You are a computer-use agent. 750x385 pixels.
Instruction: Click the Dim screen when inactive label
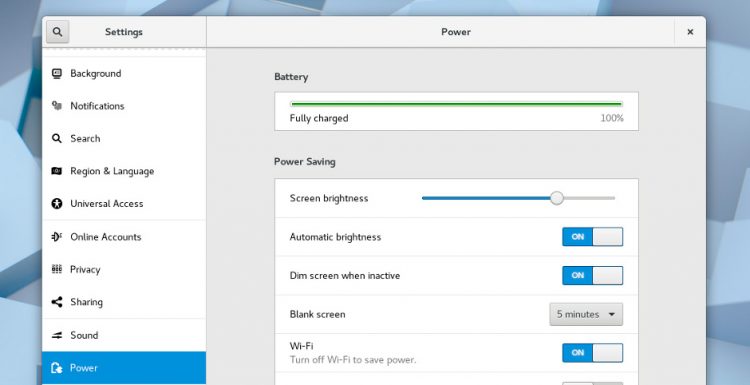[x=345, y=275]
